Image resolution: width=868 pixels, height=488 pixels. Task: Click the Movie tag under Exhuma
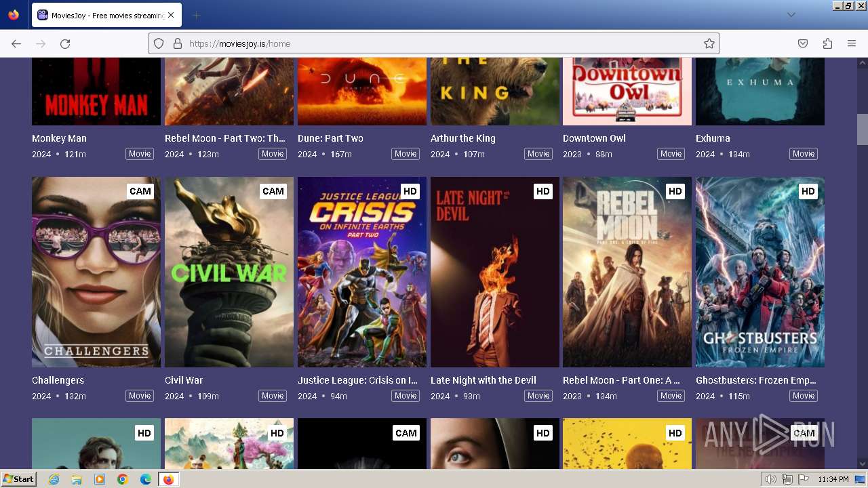(804, 154)
